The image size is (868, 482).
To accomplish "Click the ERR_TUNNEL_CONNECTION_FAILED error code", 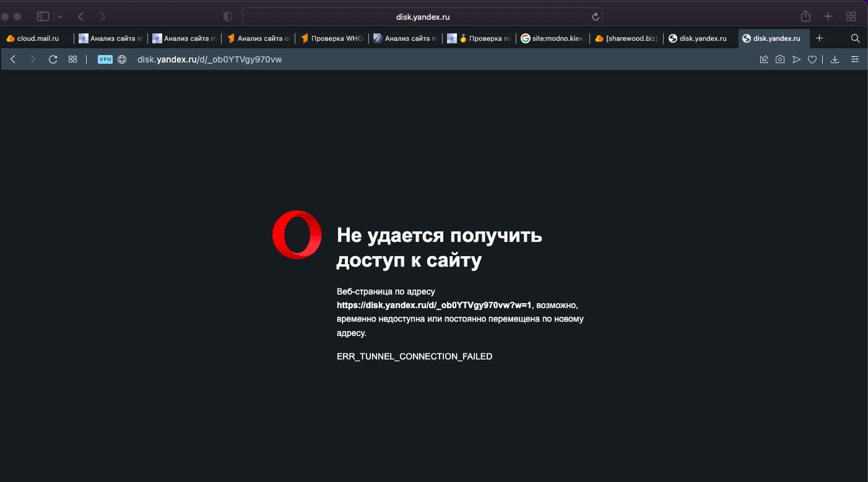I will click(414, 356).
